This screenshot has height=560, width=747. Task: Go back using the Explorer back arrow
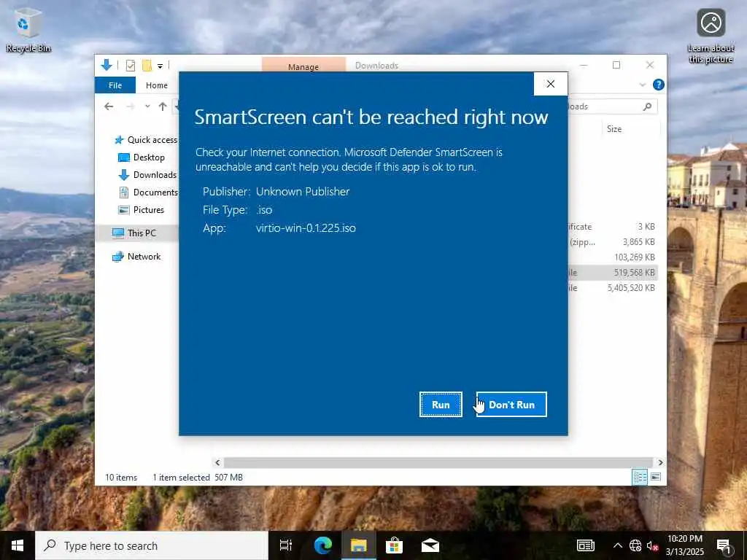109,106
